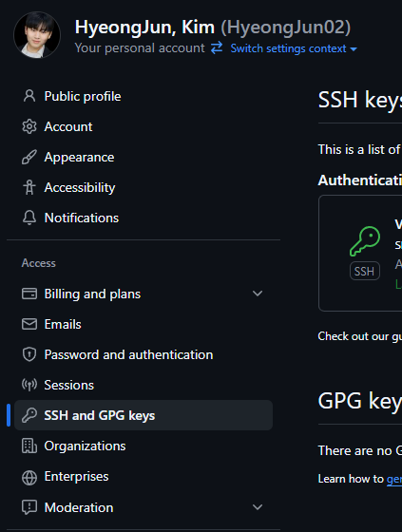Expand the Moderation section chevron
The width and height of the screenshot is (402, 532).
258,507
